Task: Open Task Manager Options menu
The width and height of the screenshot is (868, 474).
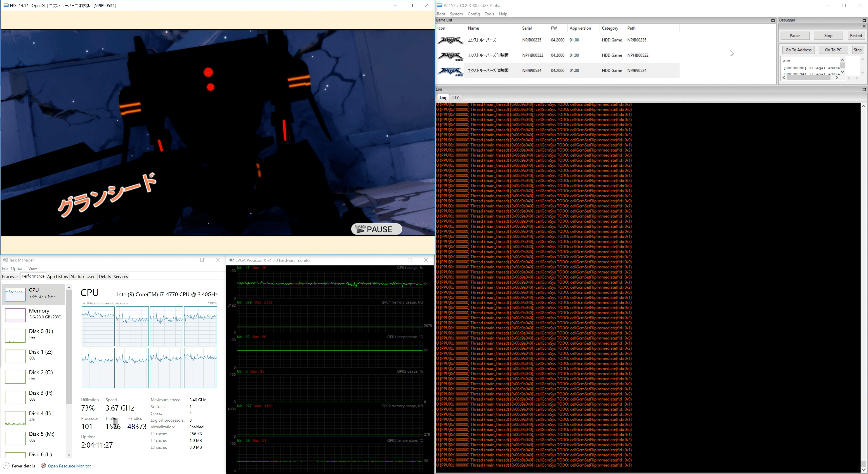Action: (18, 268)
